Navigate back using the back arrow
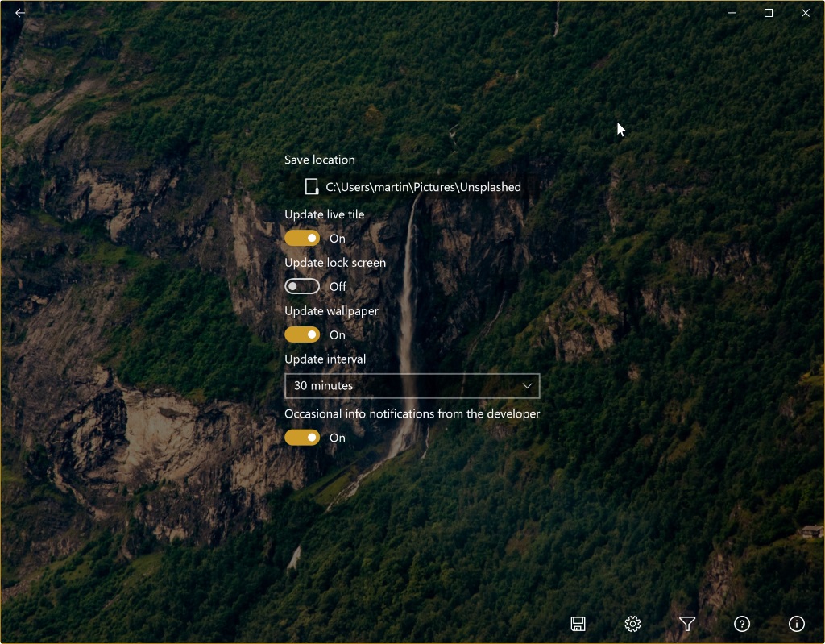Screen dimensions: 825x644 point(19,12)
